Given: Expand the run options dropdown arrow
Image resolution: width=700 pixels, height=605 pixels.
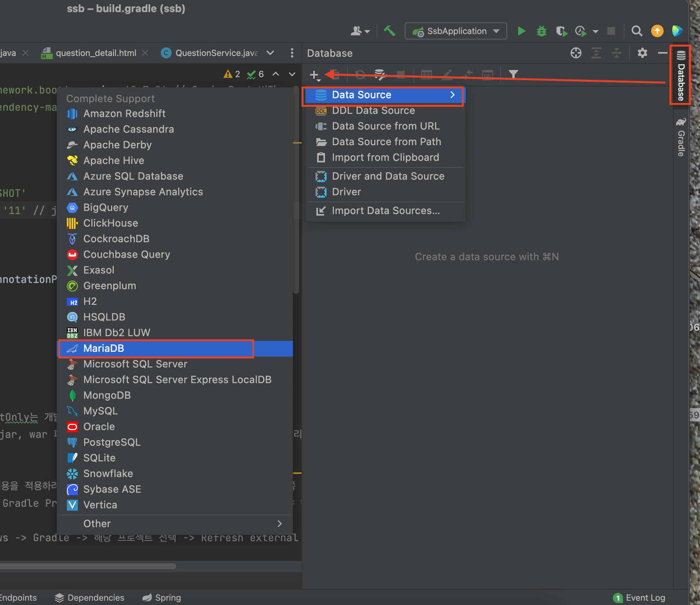Looking at the screenshot, I should (596, 31).
